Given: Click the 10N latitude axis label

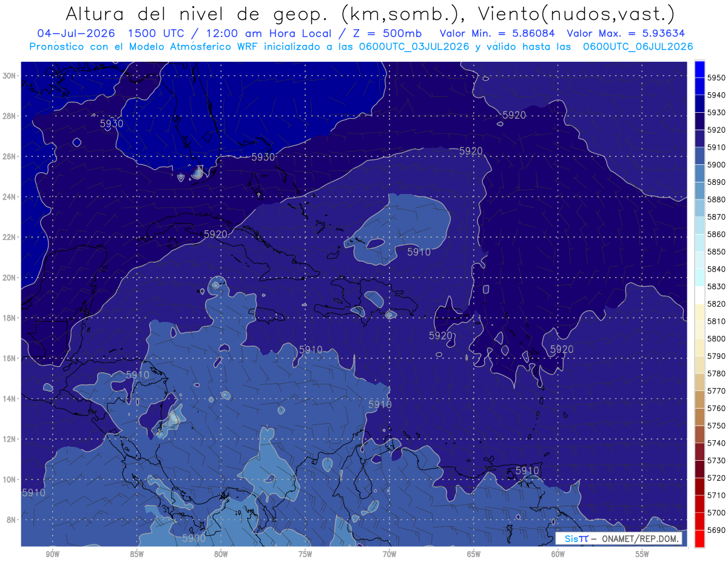Looking at the screenshot, I should [10, 479].
